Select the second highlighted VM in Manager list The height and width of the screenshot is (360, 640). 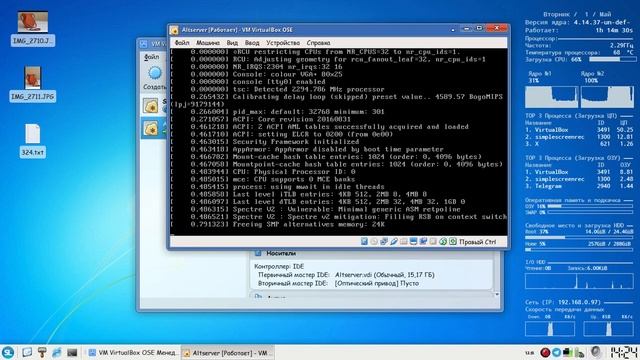tap(154, 129)
